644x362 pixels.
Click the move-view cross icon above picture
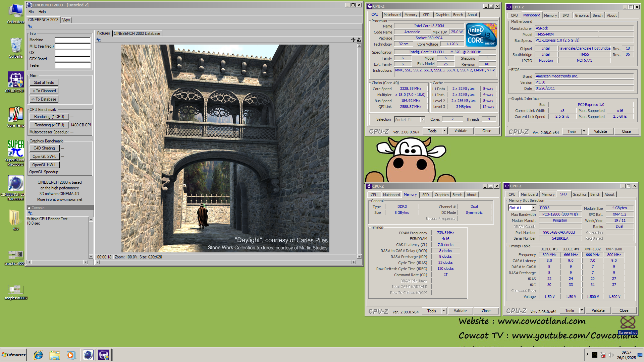tap(353, 40)
